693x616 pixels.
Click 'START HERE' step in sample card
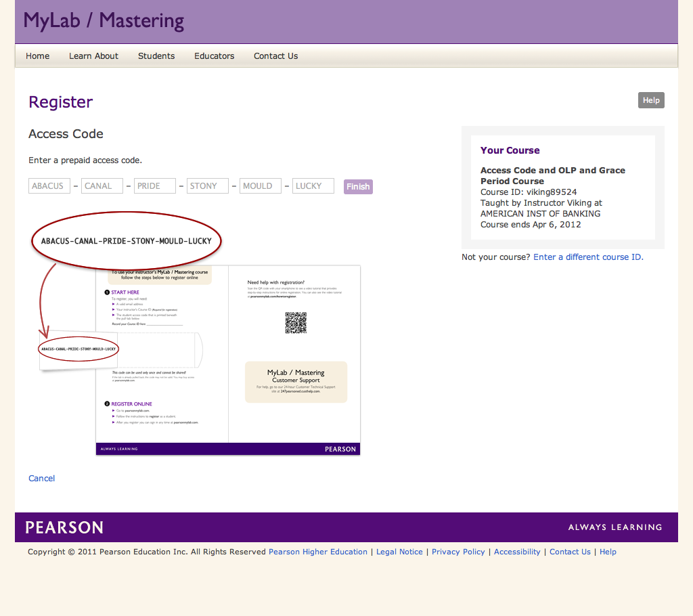tap(125, 292)
